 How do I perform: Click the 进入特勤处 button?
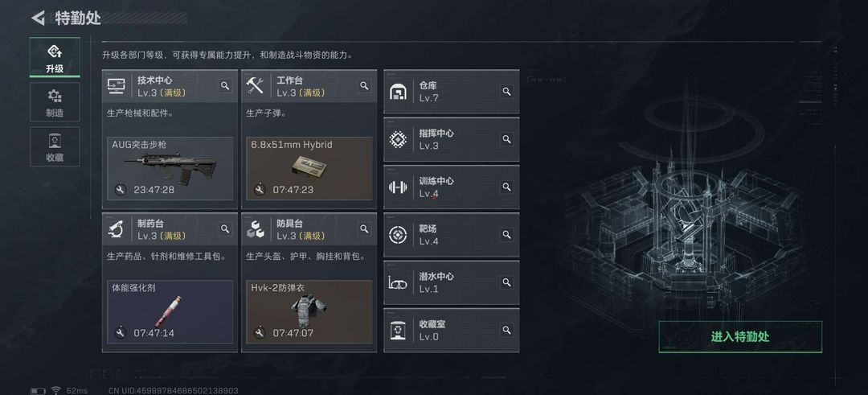point(740,337)
